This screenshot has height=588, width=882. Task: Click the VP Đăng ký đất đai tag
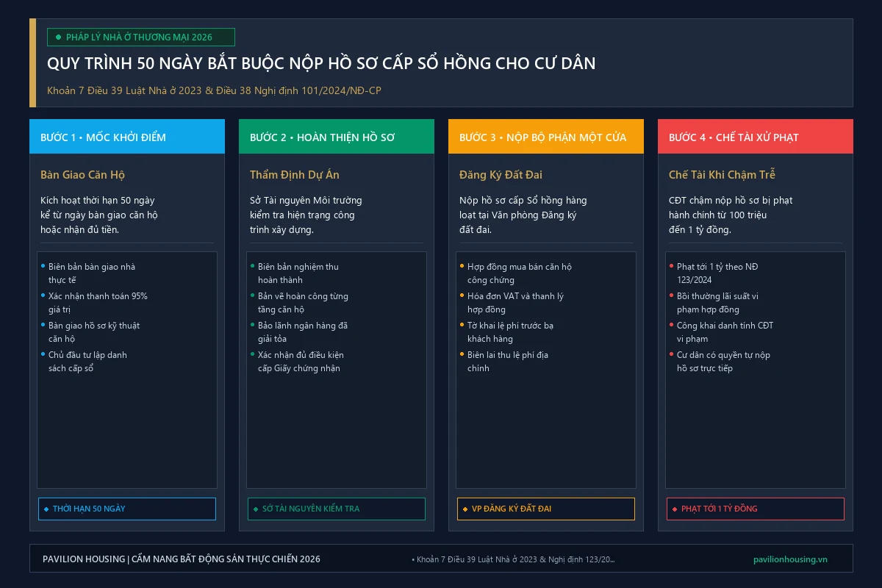[546, 509]
